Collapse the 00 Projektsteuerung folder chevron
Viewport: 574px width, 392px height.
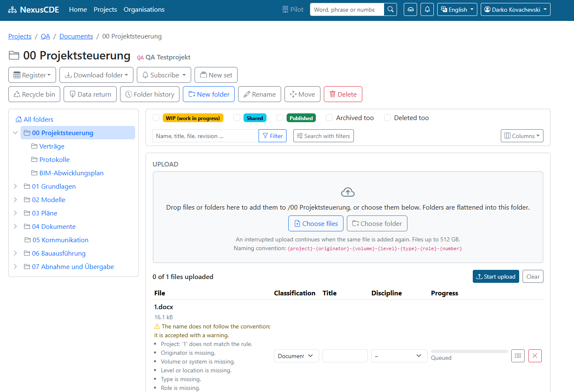tap(15, 133)
